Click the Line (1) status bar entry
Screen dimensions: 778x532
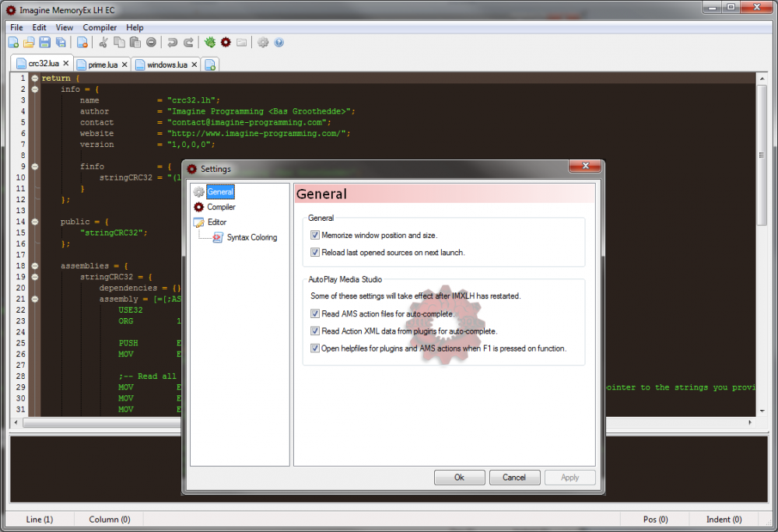pos(39,519)
